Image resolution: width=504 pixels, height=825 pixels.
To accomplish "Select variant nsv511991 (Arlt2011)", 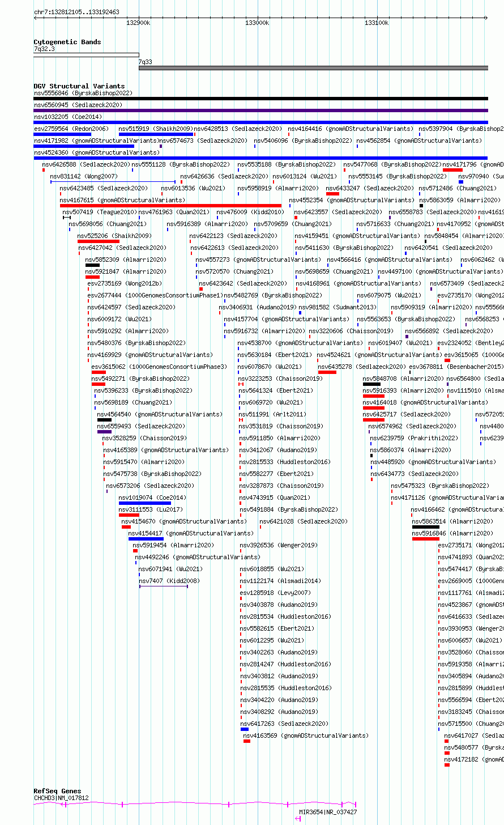I will coord(272,414).
